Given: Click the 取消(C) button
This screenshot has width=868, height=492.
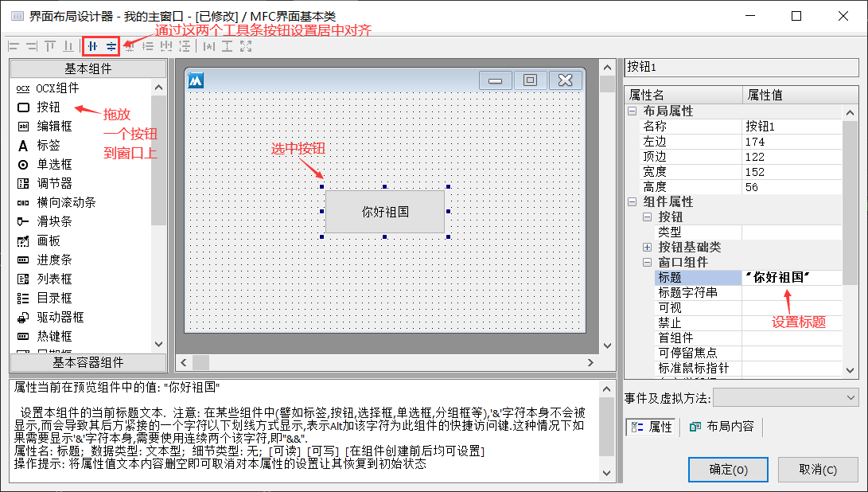Looking at the screenshot, I should pos(818,470).
